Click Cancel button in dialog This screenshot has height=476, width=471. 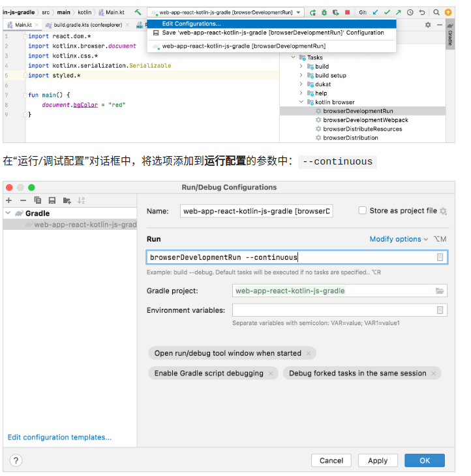pos(331,460)
